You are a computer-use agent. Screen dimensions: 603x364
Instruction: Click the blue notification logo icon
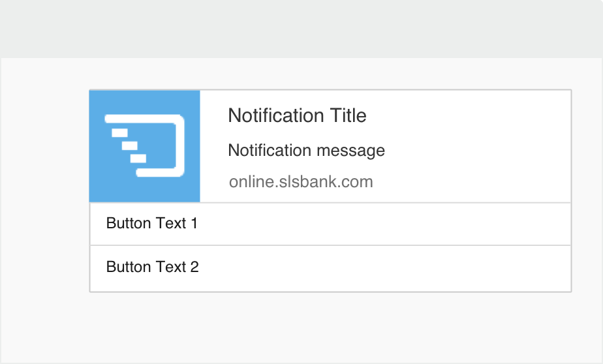click(145, 146)
